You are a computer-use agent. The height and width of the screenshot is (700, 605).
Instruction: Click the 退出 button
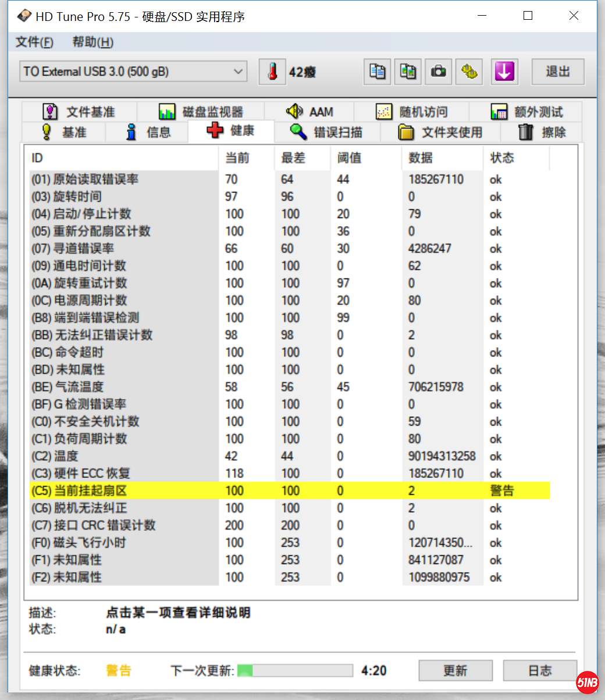[x=557, y=72]
